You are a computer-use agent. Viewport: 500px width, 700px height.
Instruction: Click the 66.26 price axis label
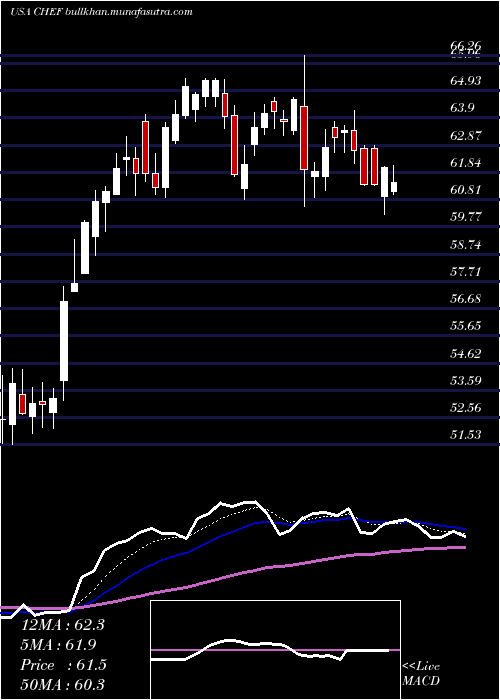point(466,46)
